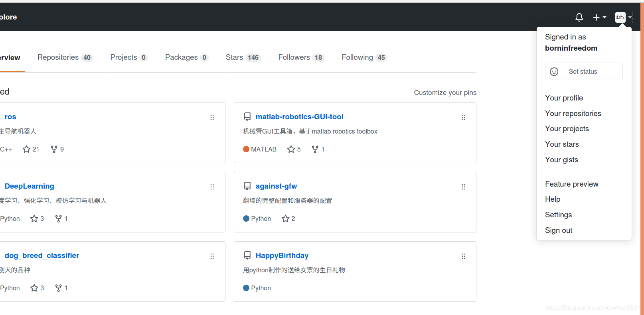Open the ros repository link

(10, 116)
